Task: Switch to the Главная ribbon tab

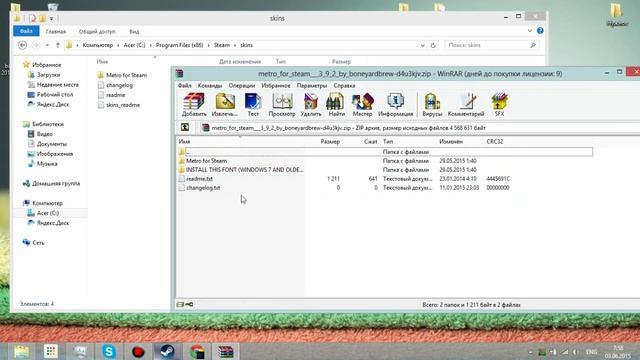Action: (56, 31)
